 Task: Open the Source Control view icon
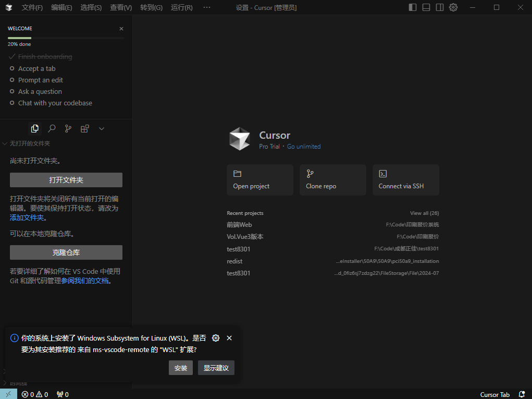tap(68, 128)
